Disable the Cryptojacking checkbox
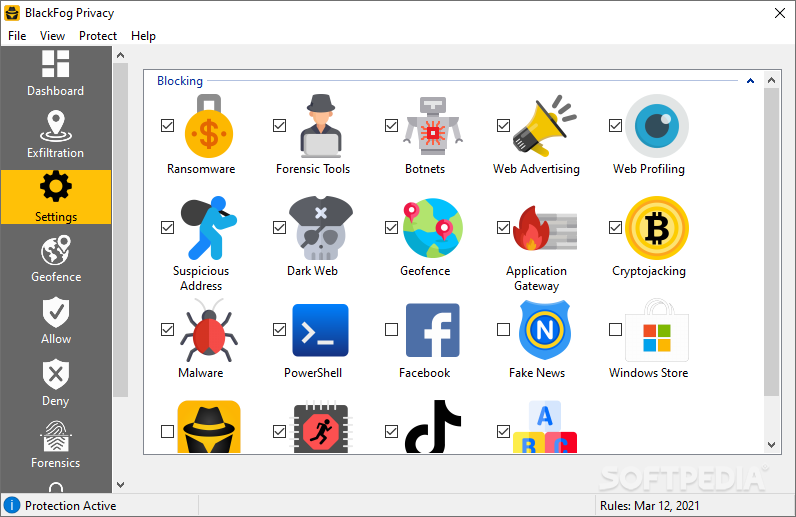The width and height of the screenshot is (796, 517). pos(615,228)
